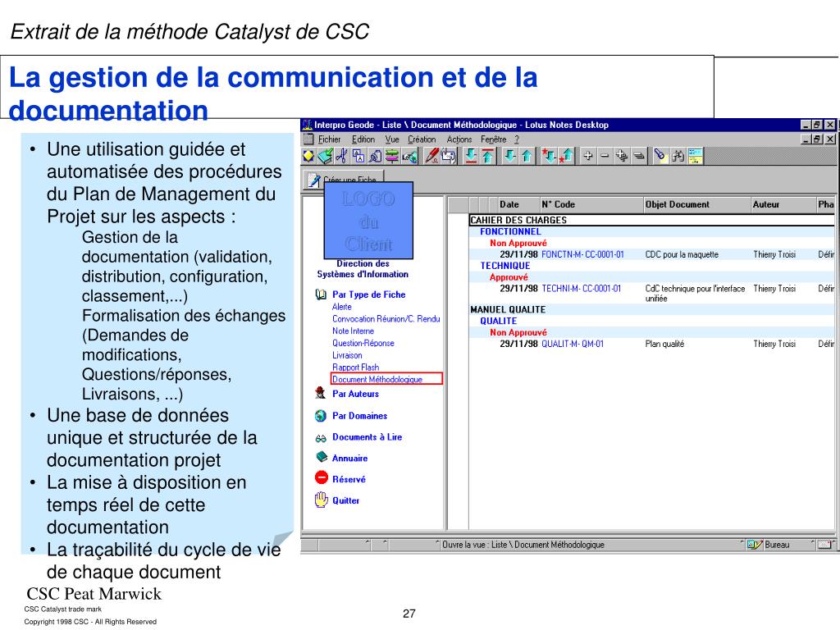Click the green book save icon
This screenshot has width=840, height=630.
(325, 156)
